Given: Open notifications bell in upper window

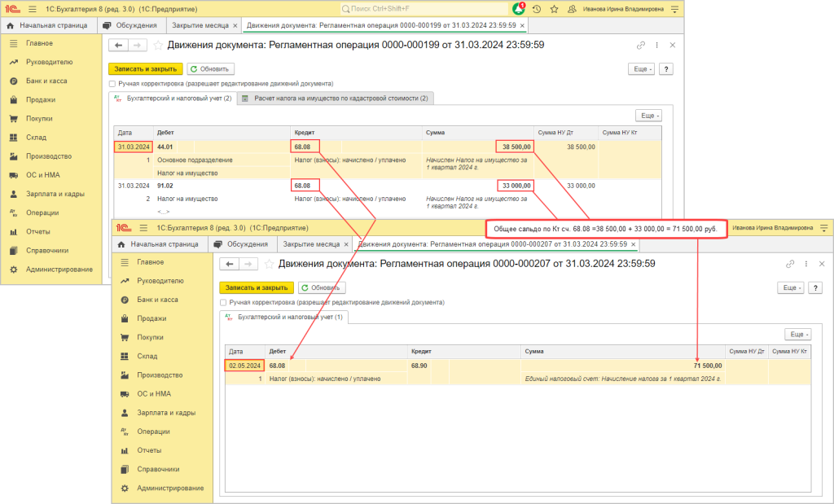Looking at the screenshot, I should (519, 8).
